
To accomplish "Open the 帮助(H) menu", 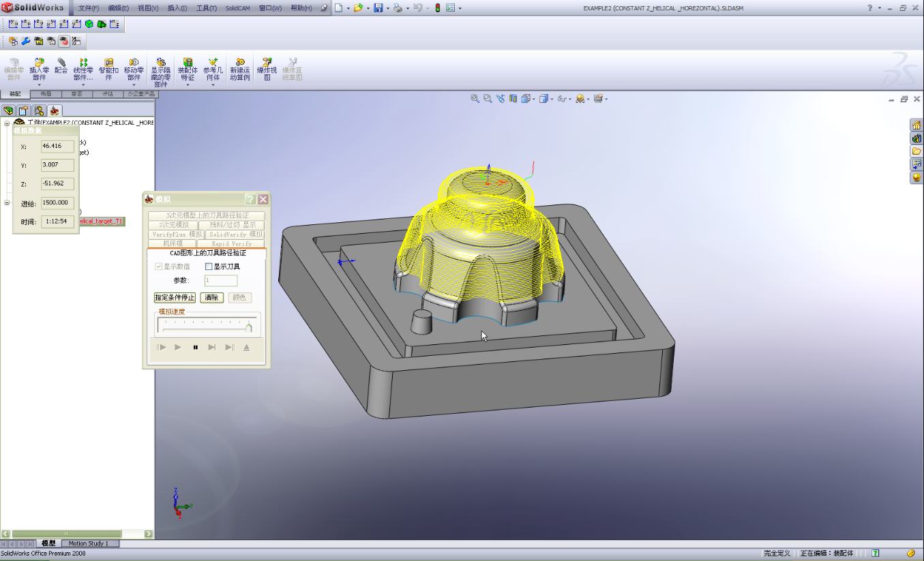I will coord(301,8).
